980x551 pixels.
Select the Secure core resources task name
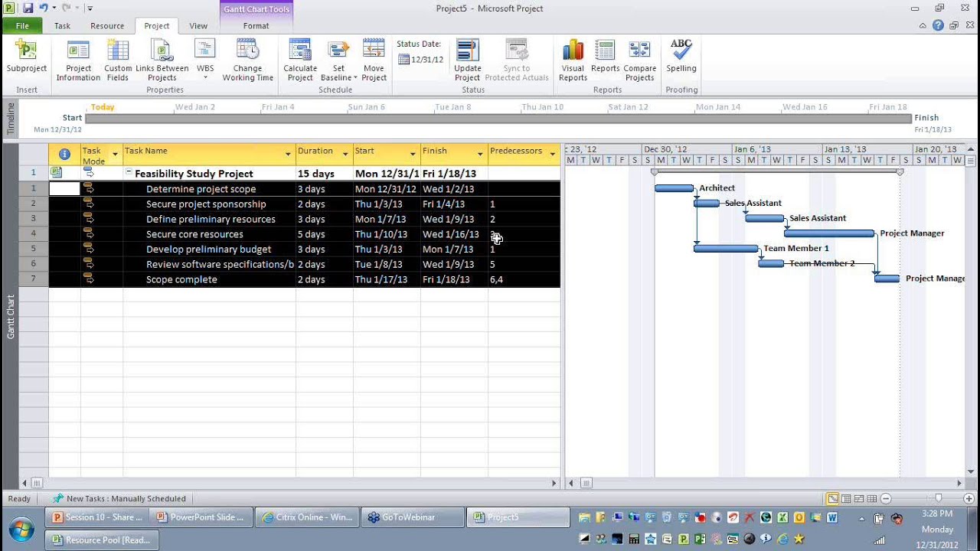194,234
